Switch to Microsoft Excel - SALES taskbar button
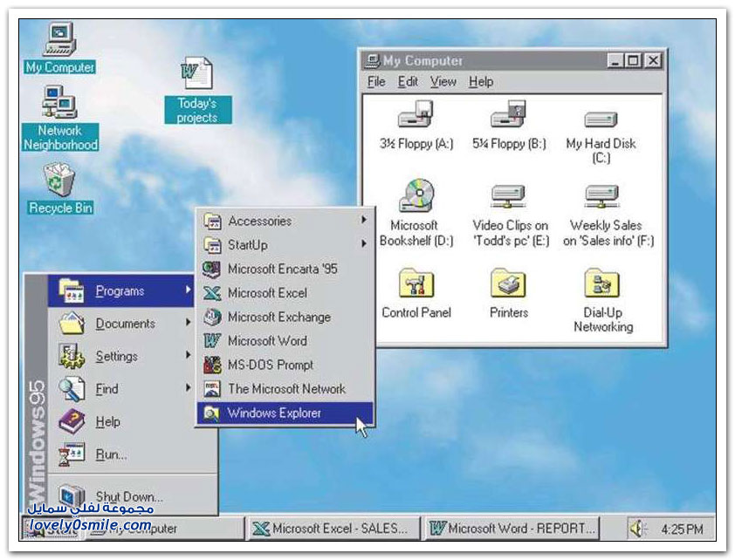Viewport: 735px width, 560px height. point(333,529)
